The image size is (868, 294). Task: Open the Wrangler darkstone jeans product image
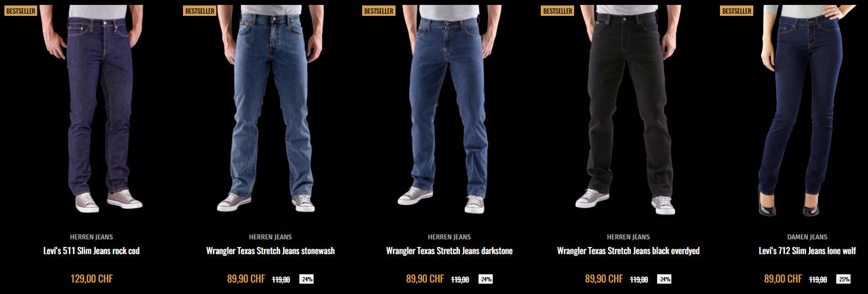click(449, 108)
